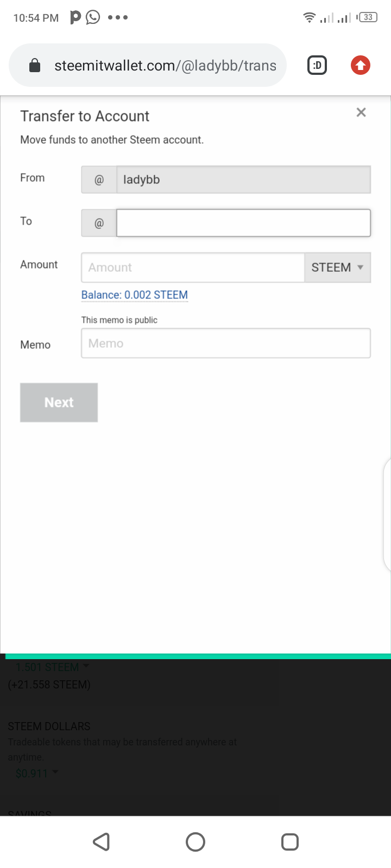Tap the Next button
391x868 pixels.
pyautogui.click(x=59, y=403)
